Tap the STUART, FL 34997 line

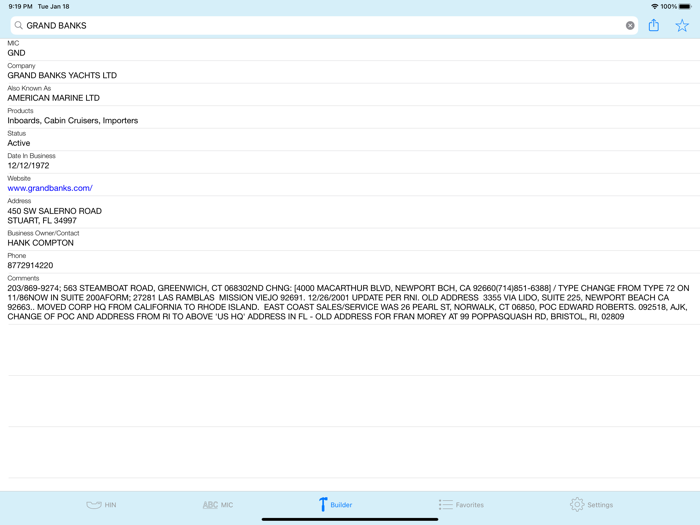coord(42,221)
